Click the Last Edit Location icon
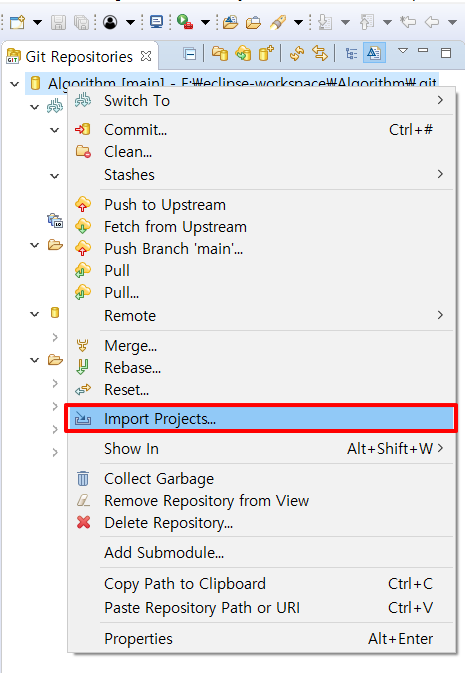Image resolution: width=465 pixels, height=673 pixels. pyautogui.click(x=408, y=21)
